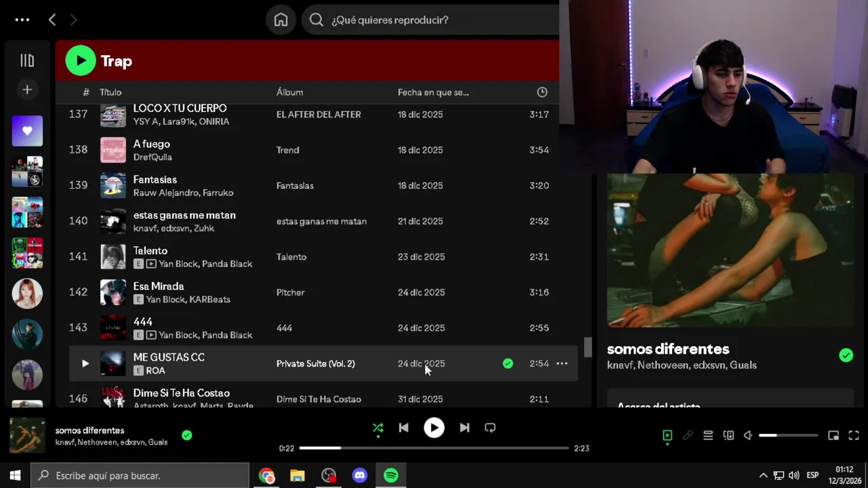Open the mini player icon
868x488 pixels.
[x=833, y=435]
